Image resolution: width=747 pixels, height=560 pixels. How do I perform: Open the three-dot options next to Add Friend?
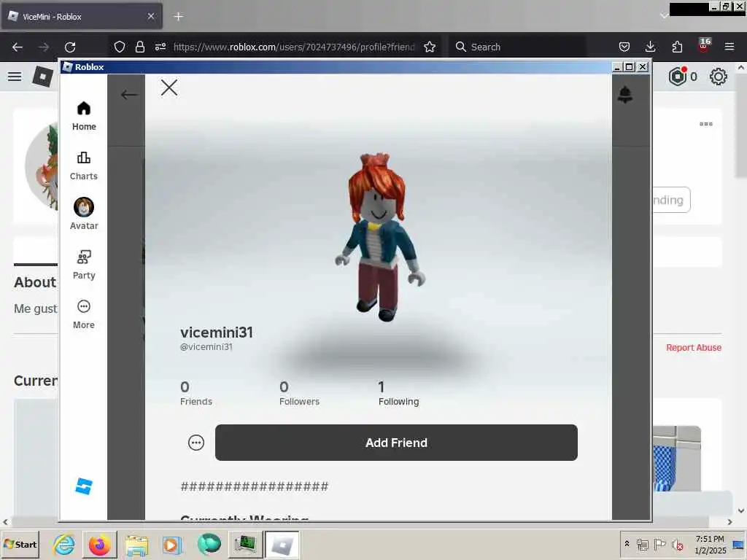(196, 443)
